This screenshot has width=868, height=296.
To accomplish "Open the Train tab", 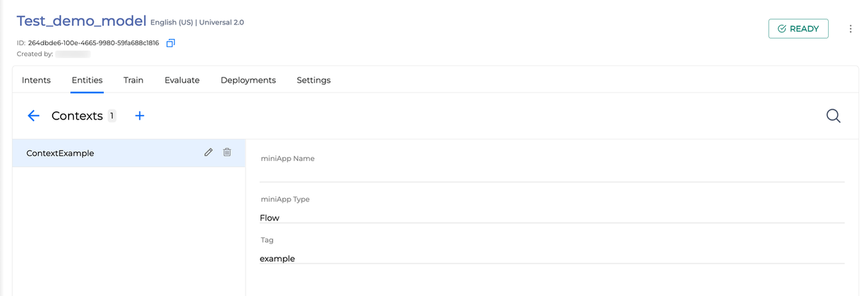I will (133, 80).
